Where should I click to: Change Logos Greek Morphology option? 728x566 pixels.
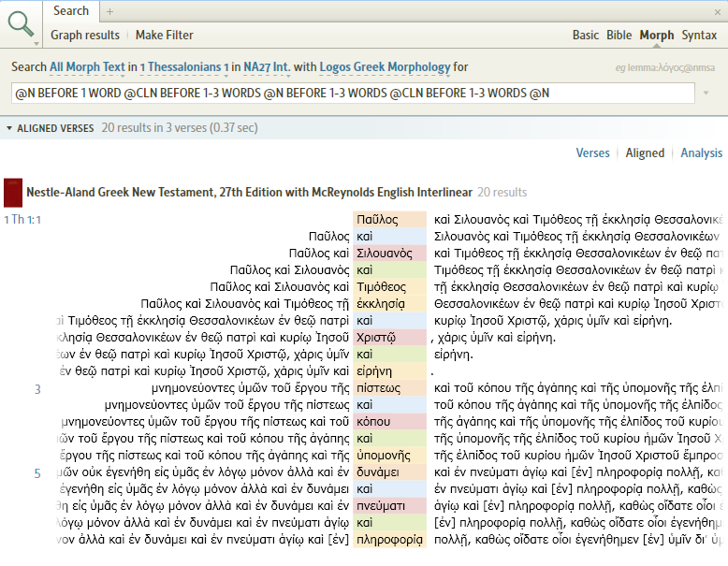click(385, 66)
